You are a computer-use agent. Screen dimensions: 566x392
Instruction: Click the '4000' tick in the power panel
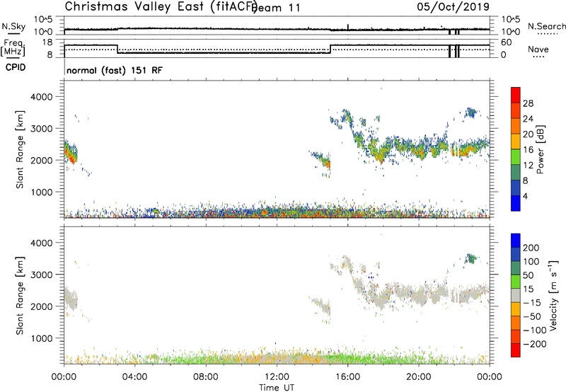pos(41,97)
